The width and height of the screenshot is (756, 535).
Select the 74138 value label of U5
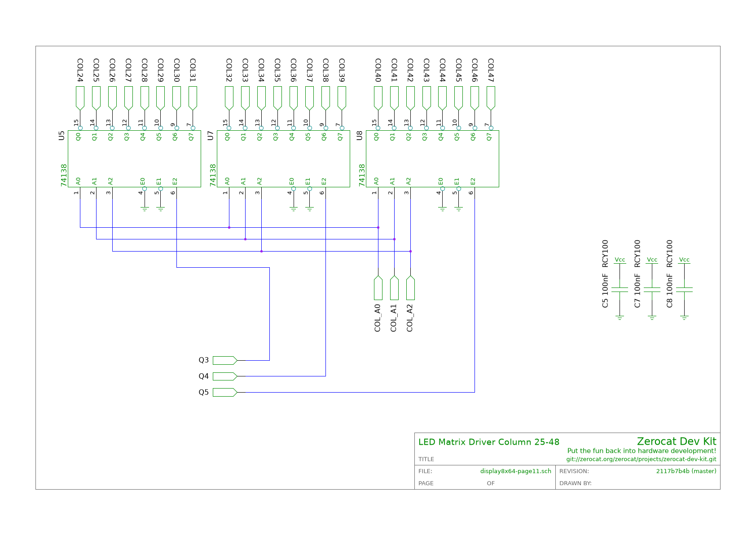[x=64, y=175]
